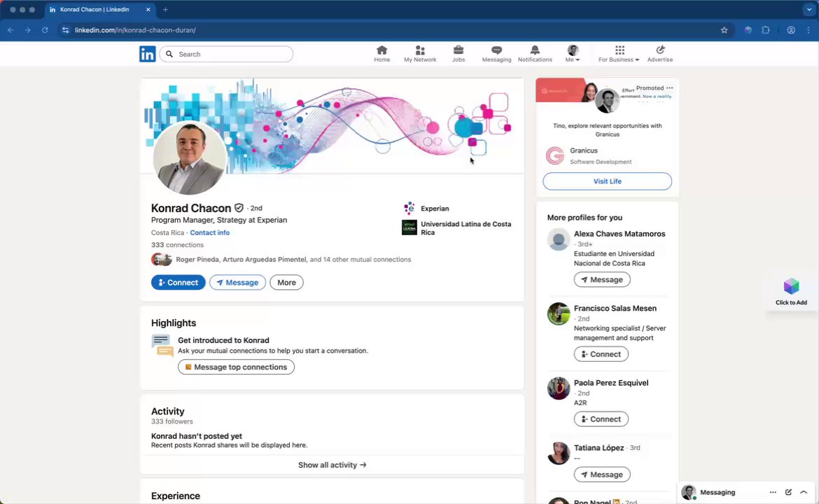Open the 333 connections link

click(x=177, y=245)
